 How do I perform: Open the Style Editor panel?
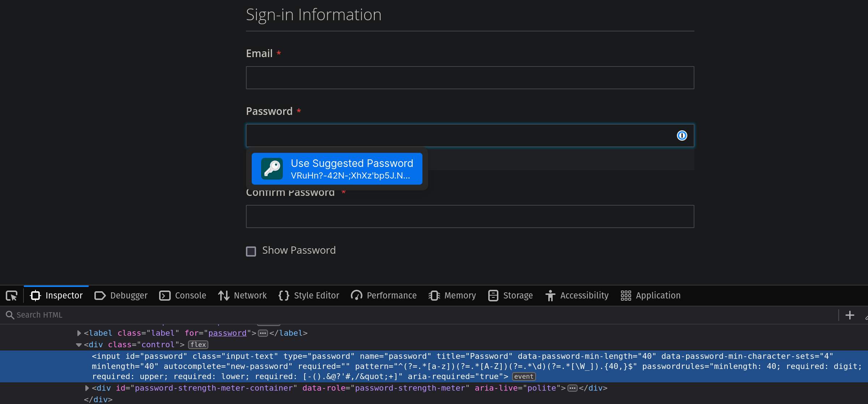309,296
